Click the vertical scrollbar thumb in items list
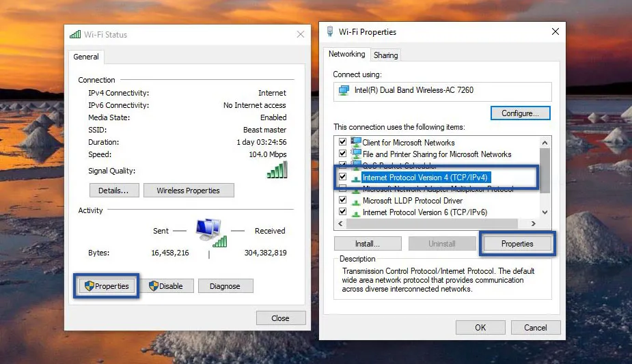632x364 pixels. (x=545, y=170)
